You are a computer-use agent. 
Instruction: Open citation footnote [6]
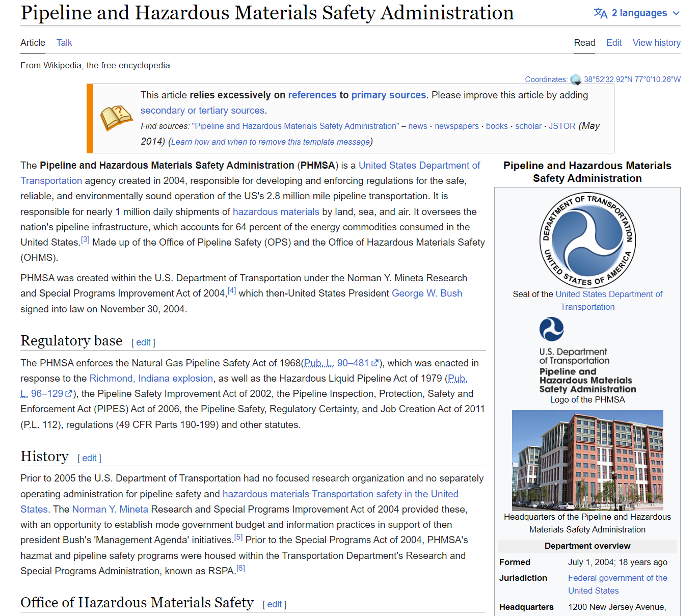click(x=240, y=568)
